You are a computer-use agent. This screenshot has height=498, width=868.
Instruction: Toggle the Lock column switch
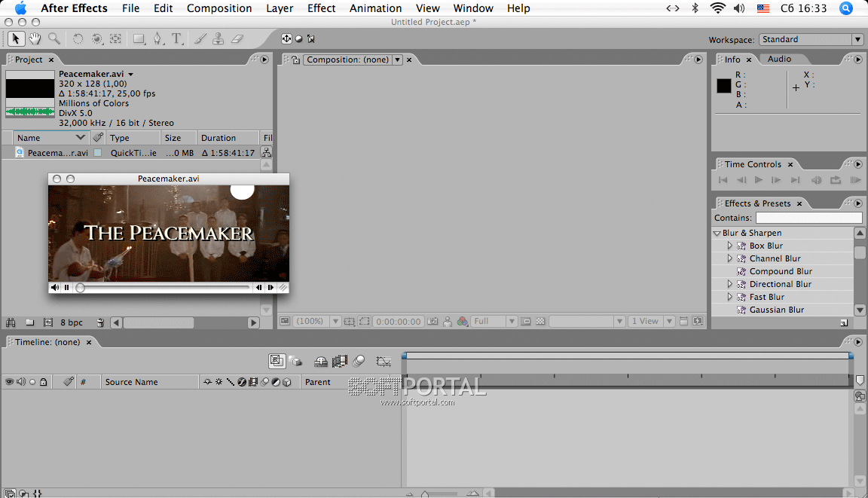click(43, 382)
